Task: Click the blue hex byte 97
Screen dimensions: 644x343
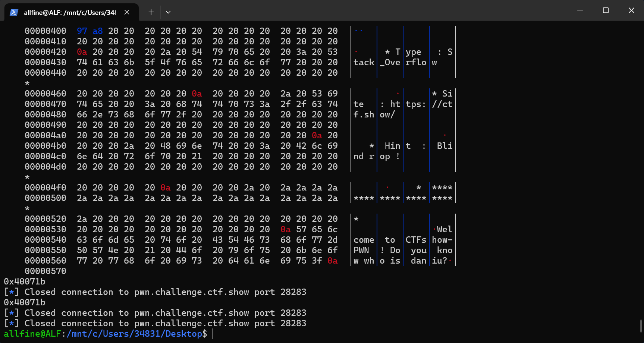Action: click(82, 31)
